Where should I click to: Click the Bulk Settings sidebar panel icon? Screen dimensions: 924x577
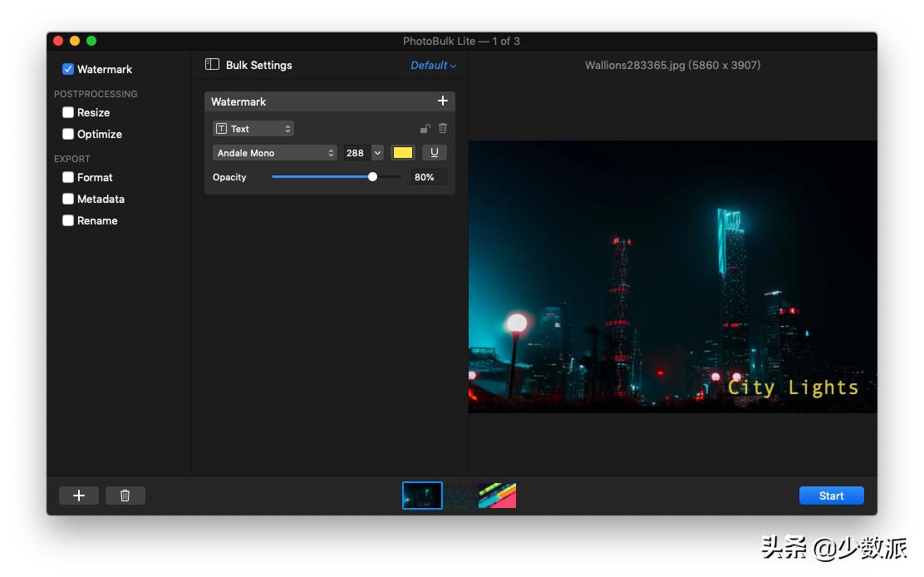[x=213, y=65]
